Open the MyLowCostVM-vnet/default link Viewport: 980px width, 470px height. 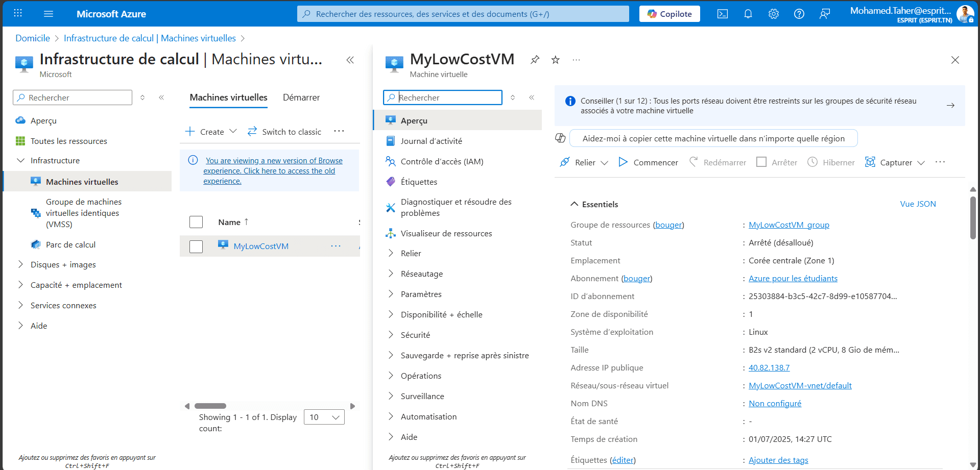800,385
